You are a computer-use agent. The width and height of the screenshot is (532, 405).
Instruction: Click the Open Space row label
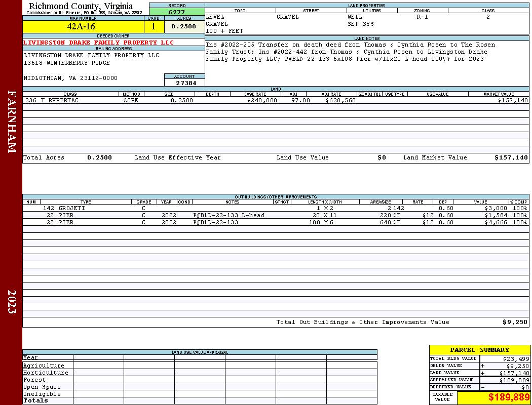tap(42, 387)
